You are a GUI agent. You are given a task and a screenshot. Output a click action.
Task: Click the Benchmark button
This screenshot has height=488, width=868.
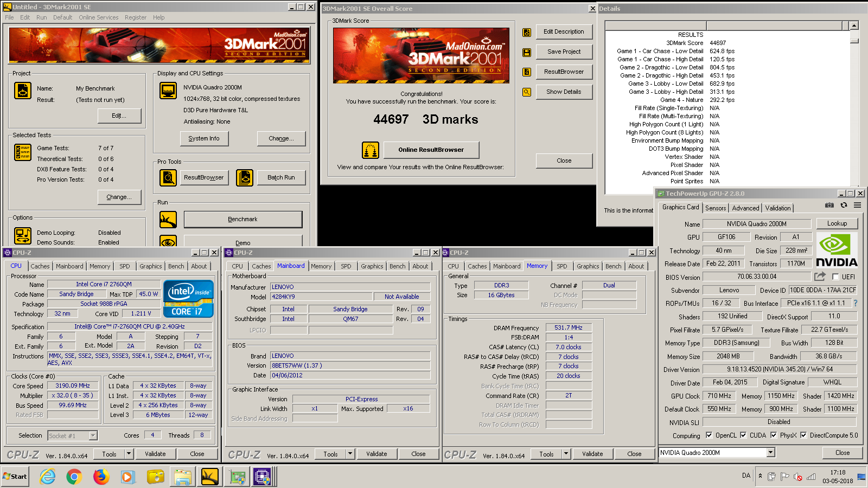(243, 220)
